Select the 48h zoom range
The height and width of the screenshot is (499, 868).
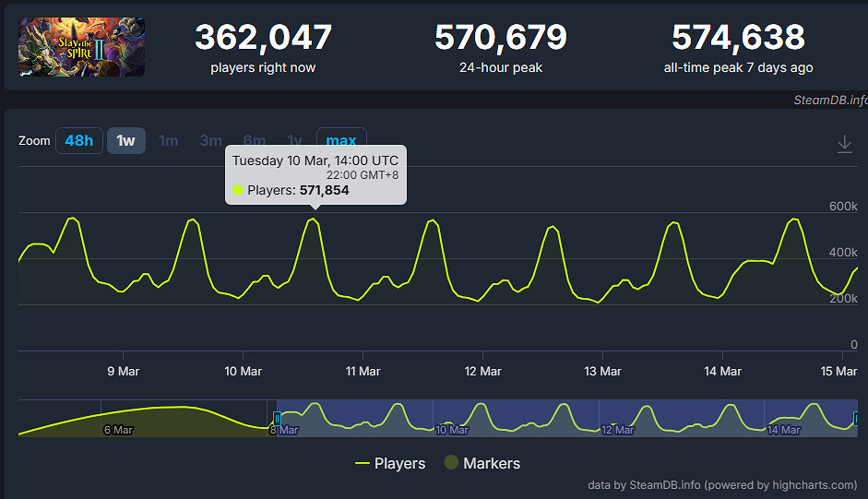pos(78,141)
